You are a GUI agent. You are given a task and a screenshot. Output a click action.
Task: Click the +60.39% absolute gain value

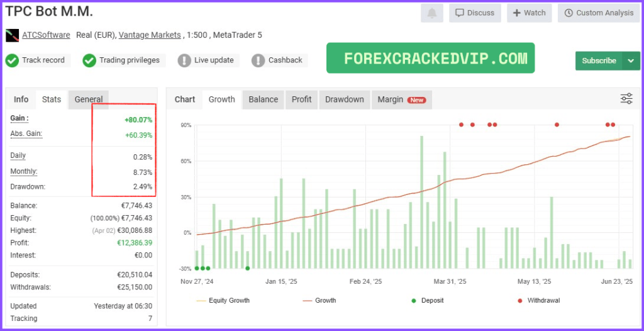(138, 135)
